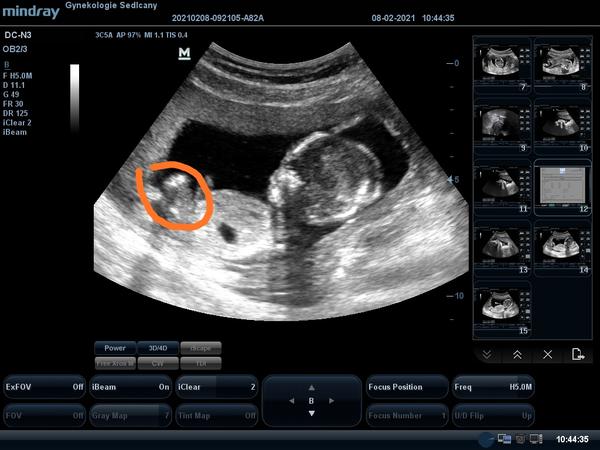Delete selected image with the X icon
This screenshot has height=450, width=600.
[547, 354]
